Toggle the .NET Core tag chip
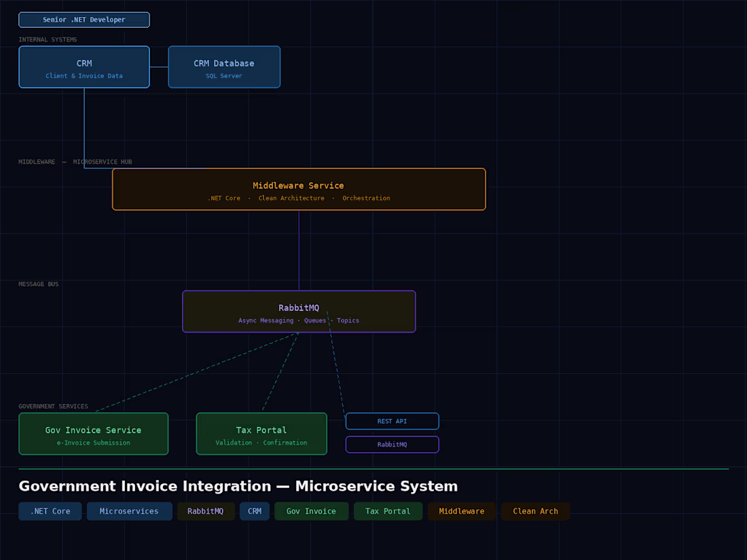This screenshot has width=747, height=560. click(50, 511)
